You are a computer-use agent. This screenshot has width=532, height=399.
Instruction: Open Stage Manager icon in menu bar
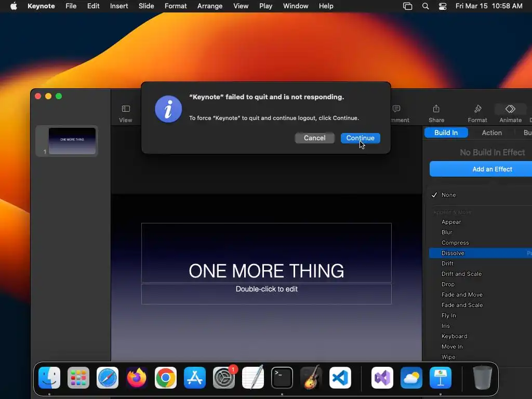pos(407,6)
